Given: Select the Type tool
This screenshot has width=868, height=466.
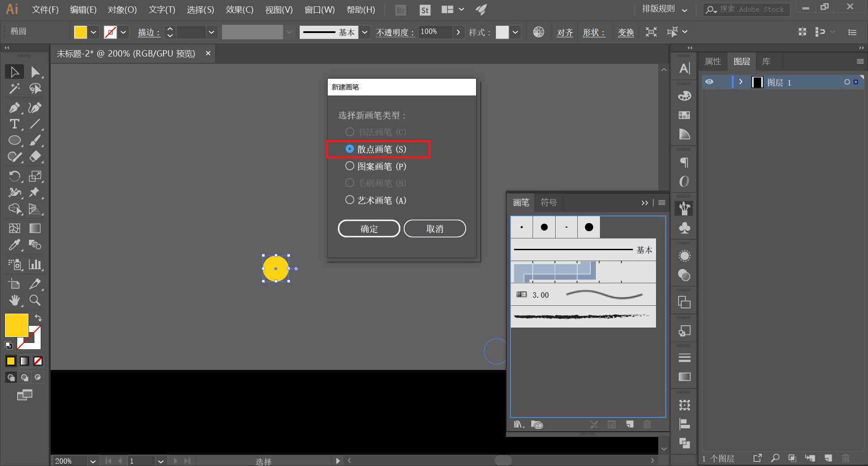Looking at the screenshot, I should 14,124.
